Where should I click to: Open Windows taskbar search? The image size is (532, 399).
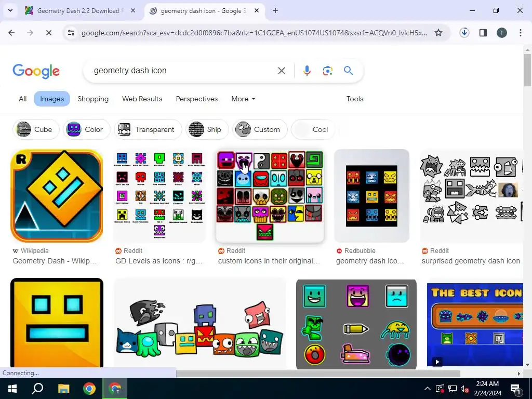pos(37,389)
